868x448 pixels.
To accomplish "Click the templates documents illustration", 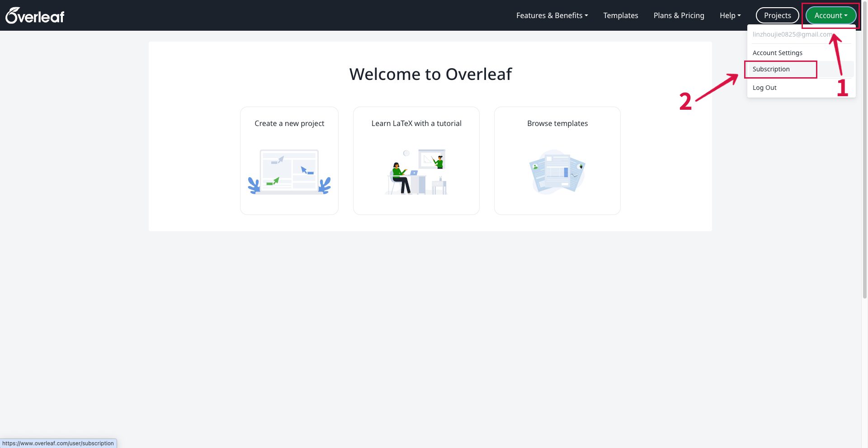I will (557, 172).
